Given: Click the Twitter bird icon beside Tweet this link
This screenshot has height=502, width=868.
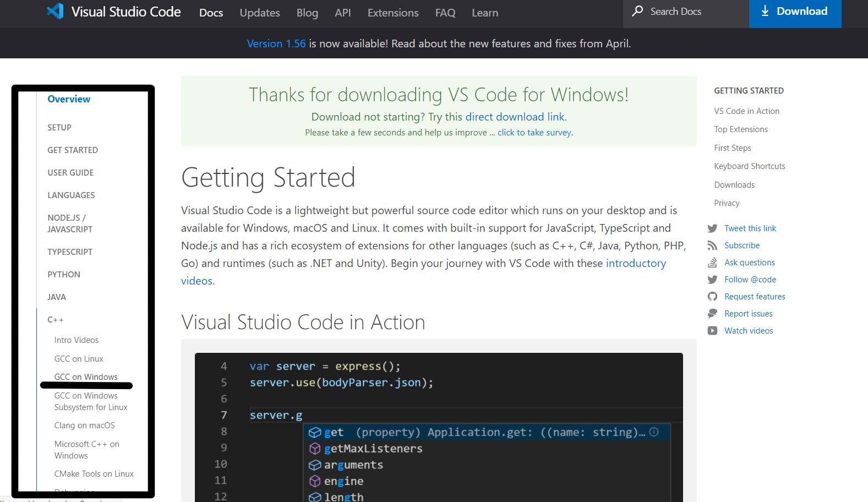Looking at the screenshot, I should tap(712, 228).
